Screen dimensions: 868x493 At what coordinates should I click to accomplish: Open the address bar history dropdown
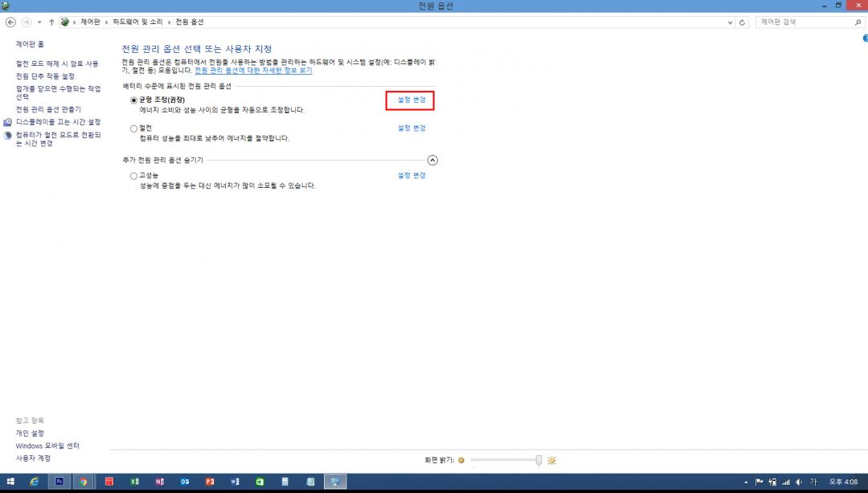click(x=730, y=22)
